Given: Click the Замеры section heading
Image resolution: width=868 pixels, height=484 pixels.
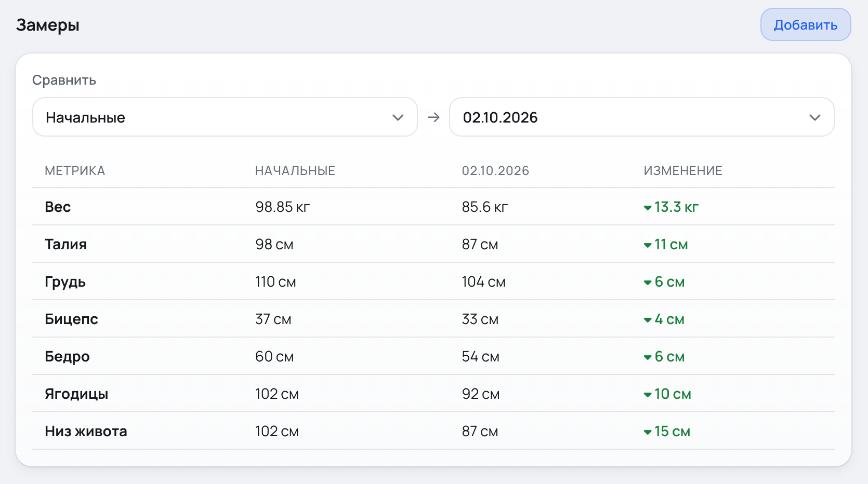Looking at the screenshot, I should pyautogui.click(x=48, y=25).
